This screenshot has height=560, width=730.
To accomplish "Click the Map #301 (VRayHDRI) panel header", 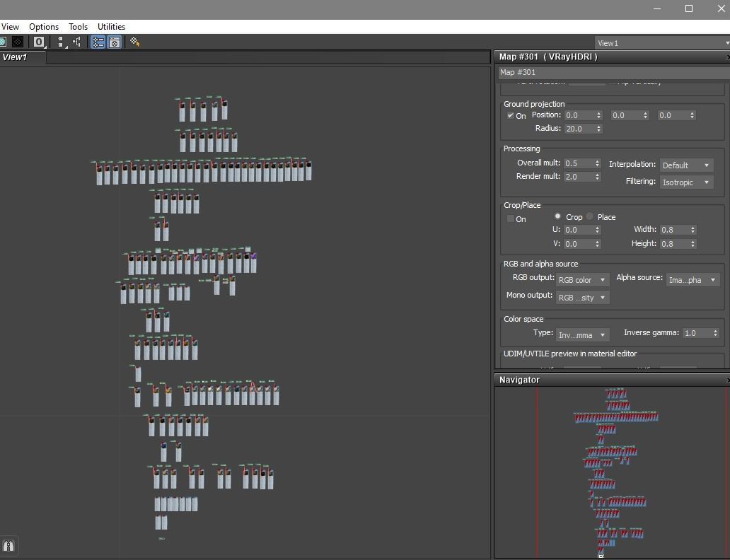I will 612,57.
